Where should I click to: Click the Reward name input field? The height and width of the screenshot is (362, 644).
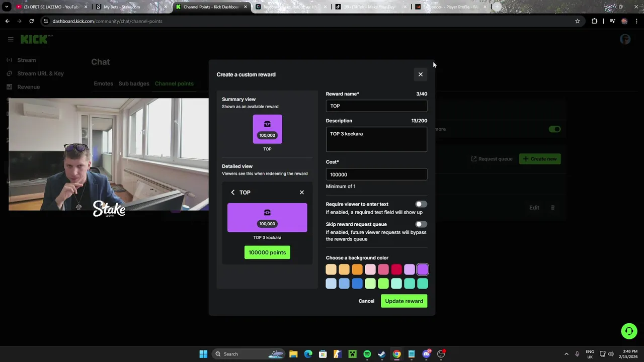pos(376,106)
